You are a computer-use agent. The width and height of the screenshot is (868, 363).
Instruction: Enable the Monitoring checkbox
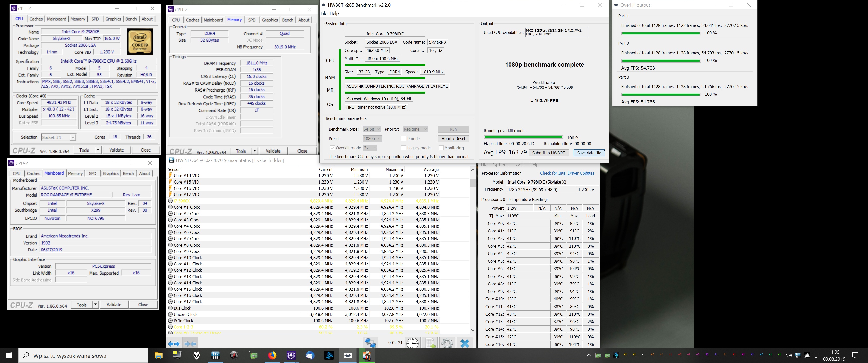441,148
